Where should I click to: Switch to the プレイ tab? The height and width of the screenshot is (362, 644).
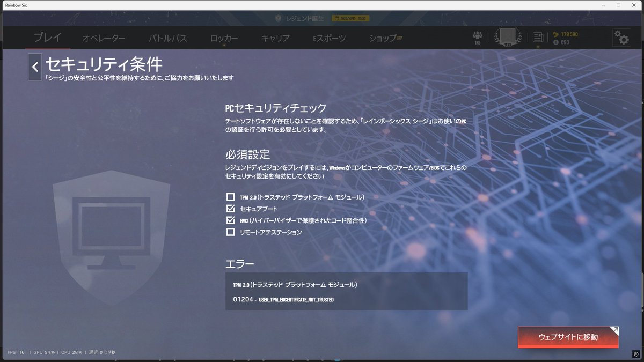pyautogui.click(x=48, y=38)
